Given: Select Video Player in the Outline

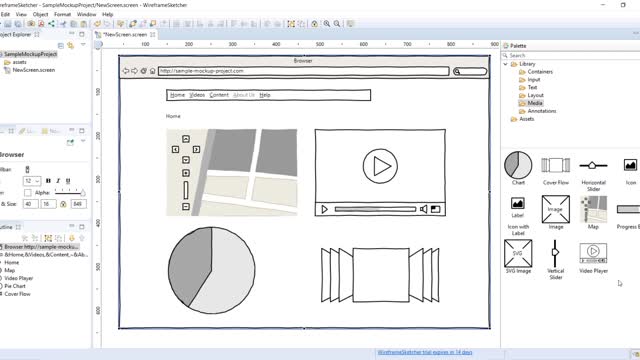Looking at the screenshot, I should click(18, 278).
